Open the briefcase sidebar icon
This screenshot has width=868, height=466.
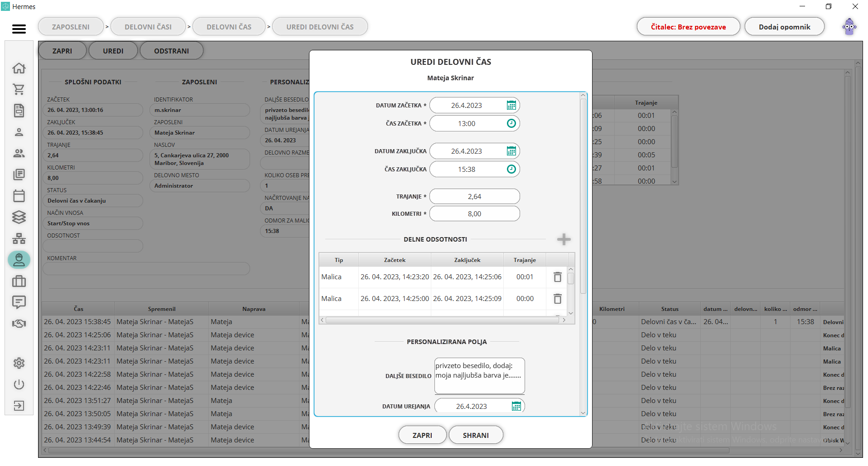(x=19, y=281)
